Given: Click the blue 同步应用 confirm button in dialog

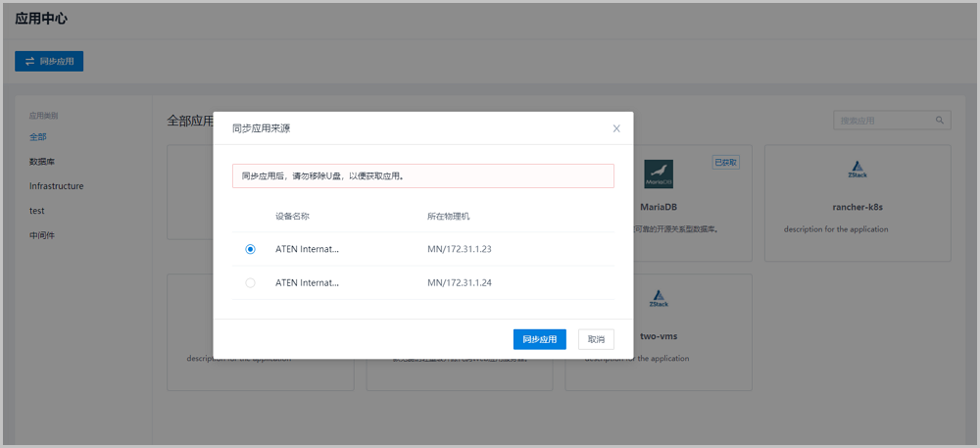Looking at the screenshot, I should 539,339.
